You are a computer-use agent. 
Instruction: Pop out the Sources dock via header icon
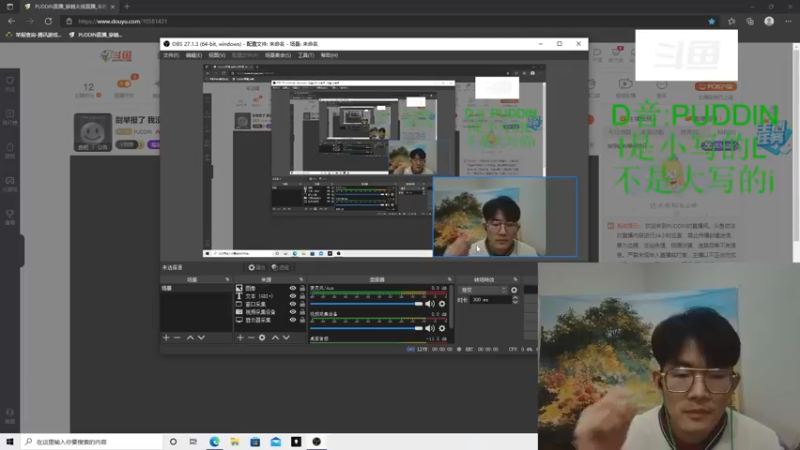[301, 280]
